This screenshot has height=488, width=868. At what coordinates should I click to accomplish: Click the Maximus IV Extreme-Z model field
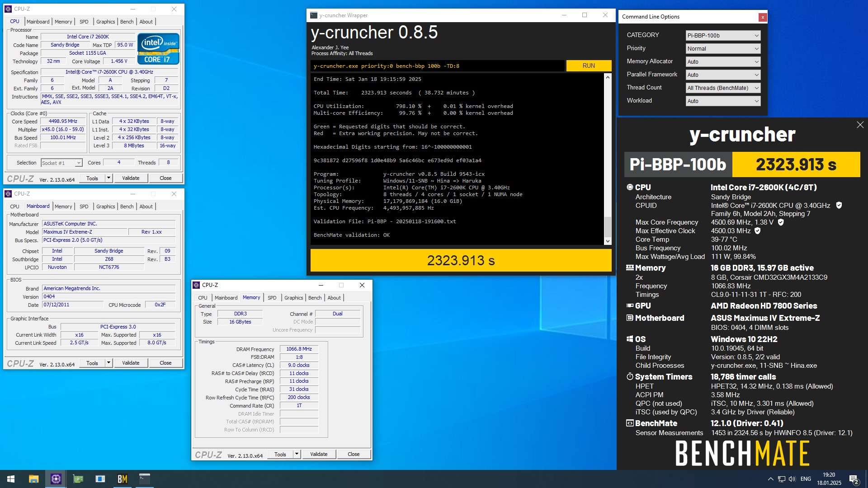pyautogui.click(x=84, y=232)
